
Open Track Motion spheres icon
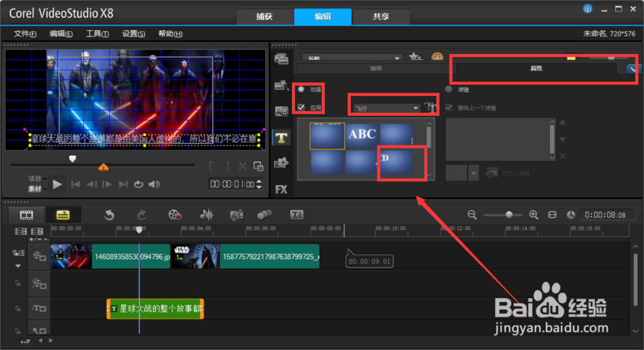coord(265,215)
